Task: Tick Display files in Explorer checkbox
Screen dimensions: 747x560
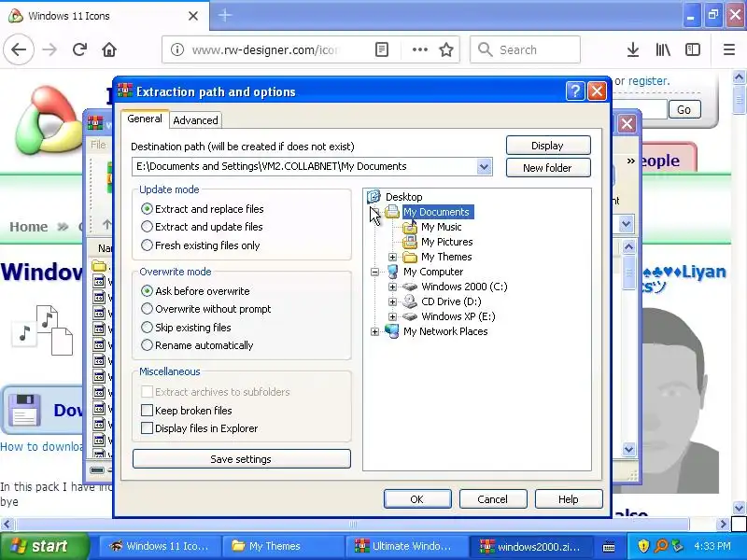Action: [x=148, y=428]
